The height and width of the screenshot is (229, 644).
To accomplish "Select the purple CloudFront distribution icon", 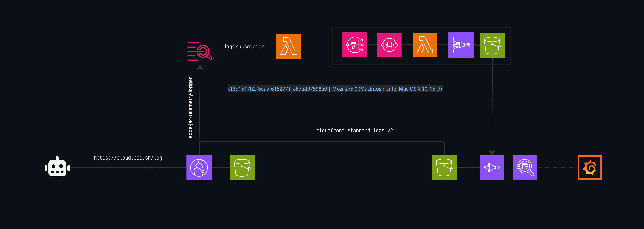I will (199, 168).
